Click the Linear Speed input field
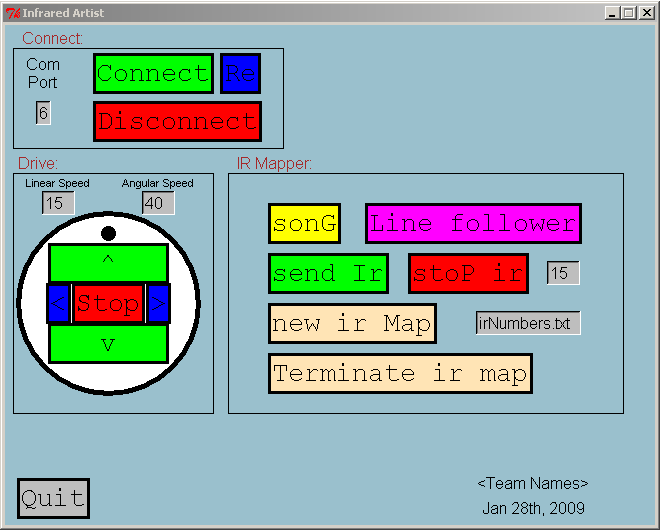 [58, 203]
